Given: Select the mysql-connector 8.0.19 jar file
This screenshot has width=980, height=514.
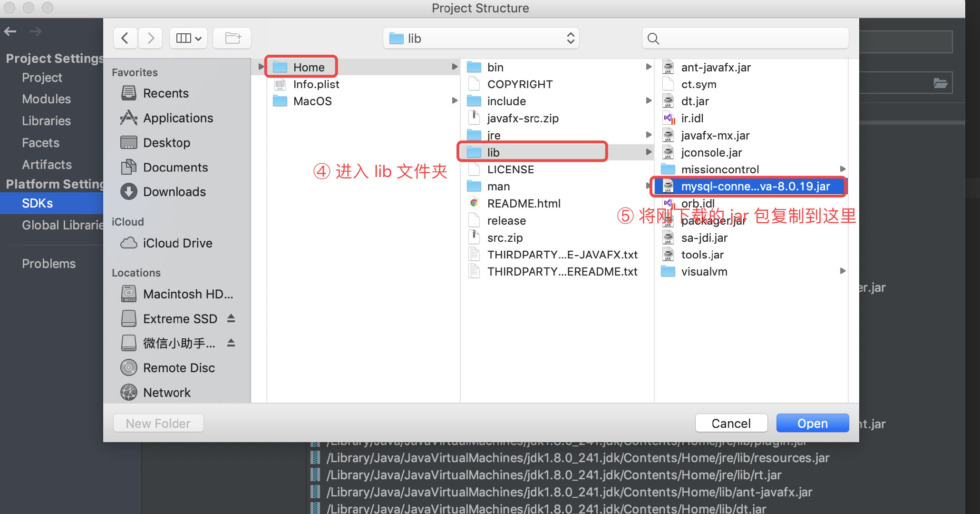Looking at the screenshot, I should point(755,187).
